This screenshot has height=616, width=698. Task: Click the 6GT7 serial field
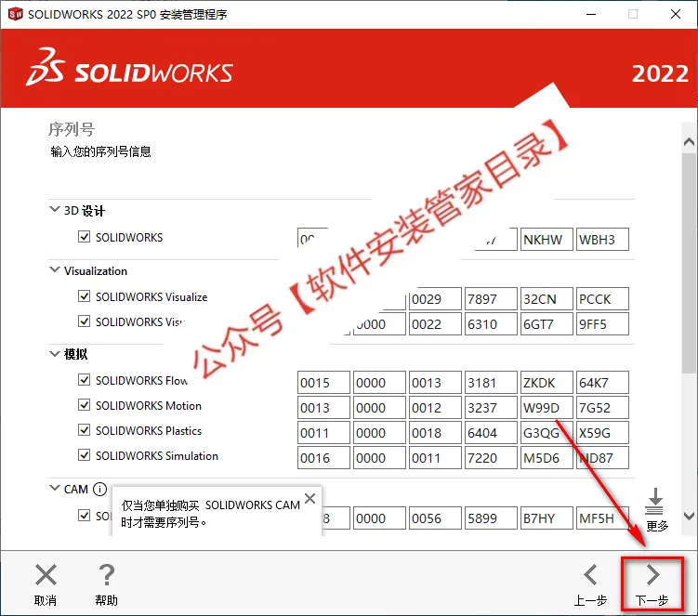tap(547, 323)
